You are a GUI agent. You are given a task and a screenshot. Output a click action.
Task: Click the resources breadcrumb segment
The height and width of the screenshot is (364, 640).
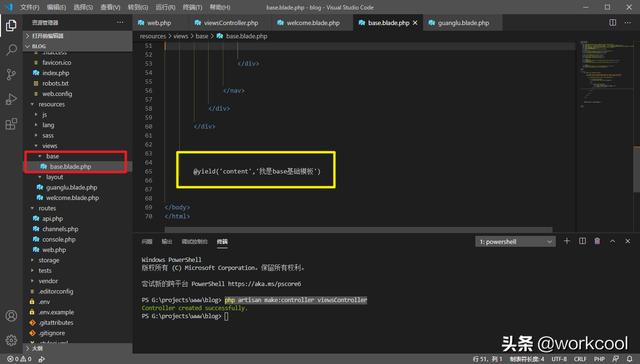point(153,36)
